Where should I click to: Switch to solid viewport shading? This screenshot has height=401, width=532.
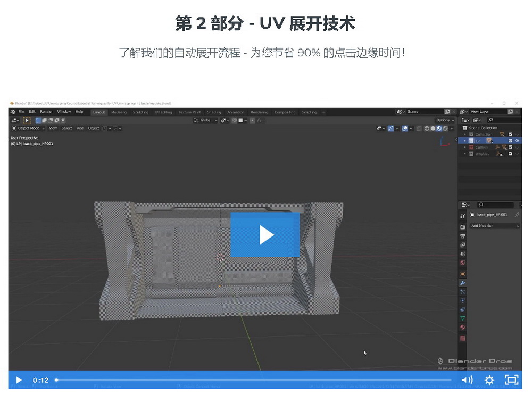433,128
